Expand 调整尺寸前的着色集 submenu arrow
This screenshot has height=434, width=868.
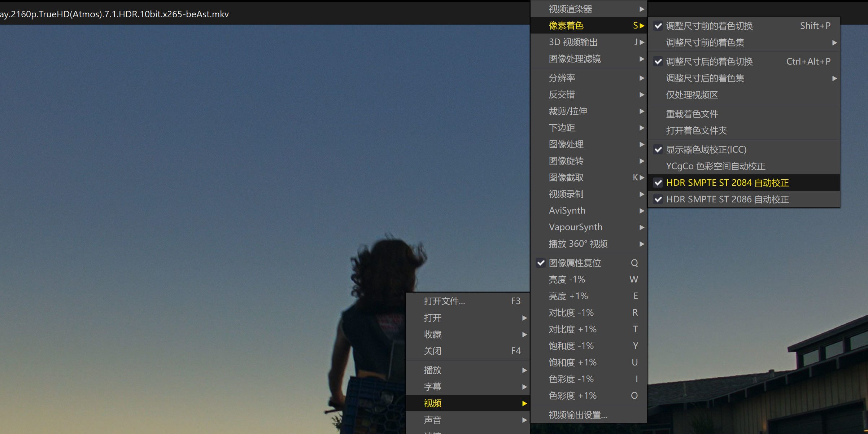(834, 43)
